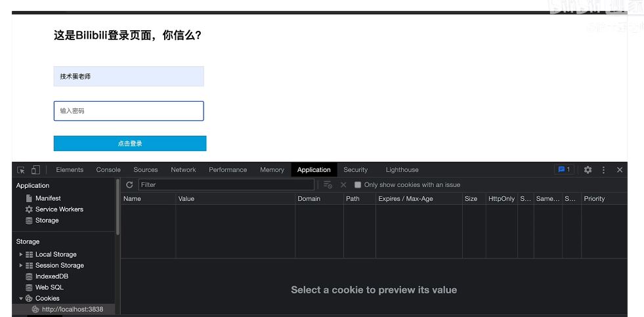The width and height of the screenshot is (644, 317).
Task: Select the IndexedDB database icon
Action: (x=29, y=276)
